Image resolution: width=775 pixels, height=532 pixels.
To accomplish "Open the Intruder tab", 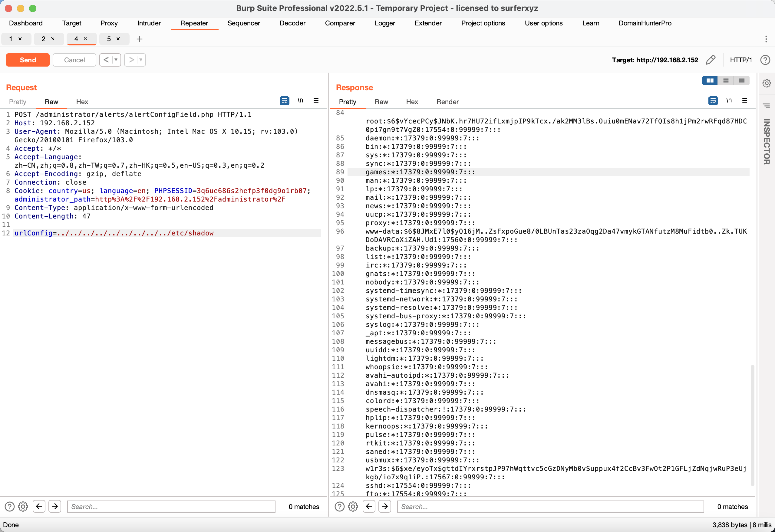I will click(x=149, y=23).
